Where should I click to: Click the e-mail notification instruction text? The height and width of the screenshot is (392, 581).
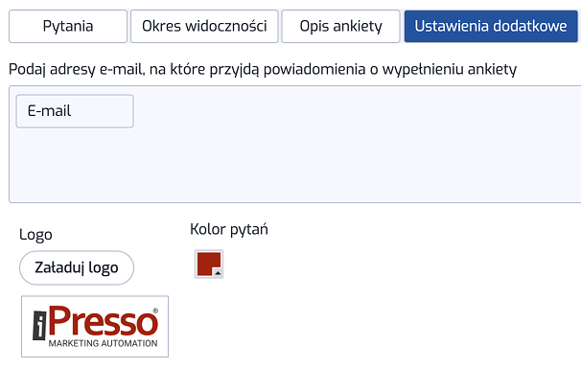click(263, 69)
